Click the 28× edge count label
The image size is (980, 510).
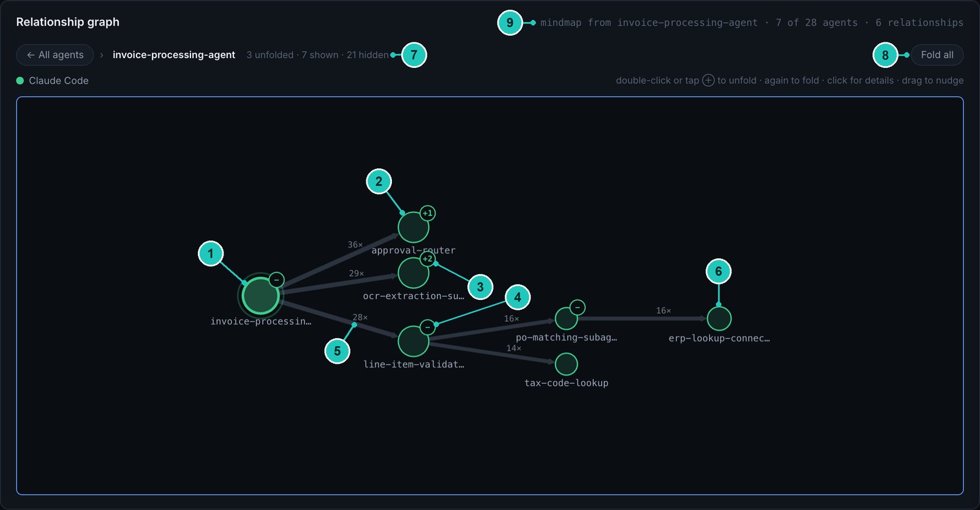[x=360, y=317]
